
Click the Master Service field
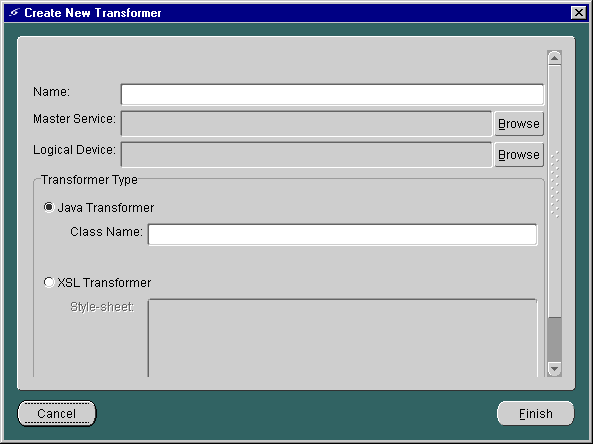(306, 124)
